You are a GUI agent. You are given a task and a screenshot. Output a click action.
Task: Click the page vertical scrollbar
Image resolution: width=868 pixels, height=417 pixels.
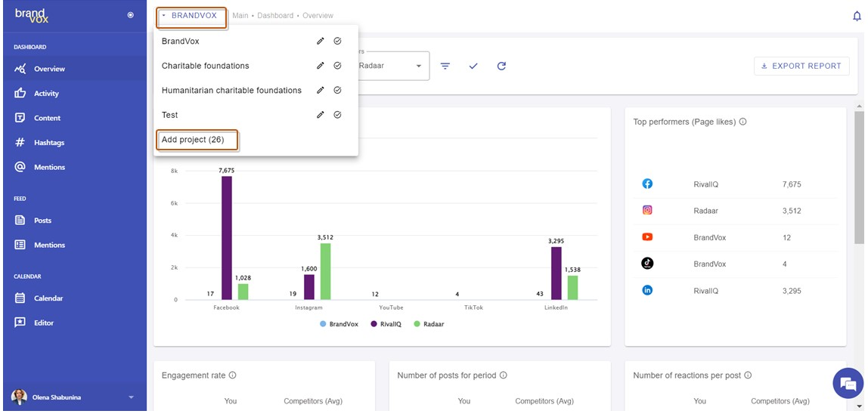point(859,177)
